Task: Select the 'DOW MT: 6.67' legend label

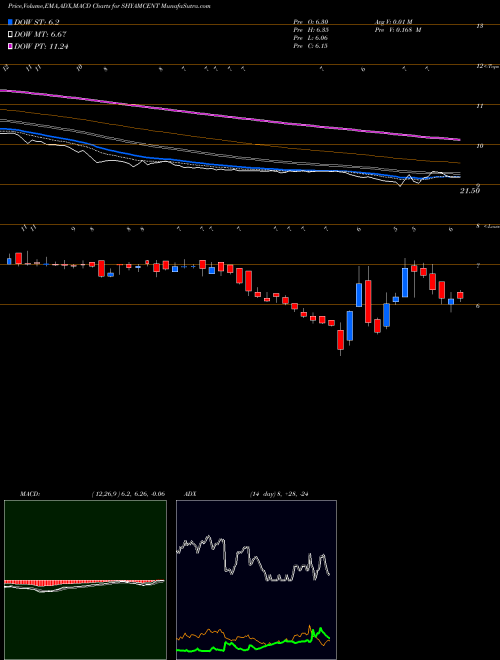Action: (x=40, y=34)
